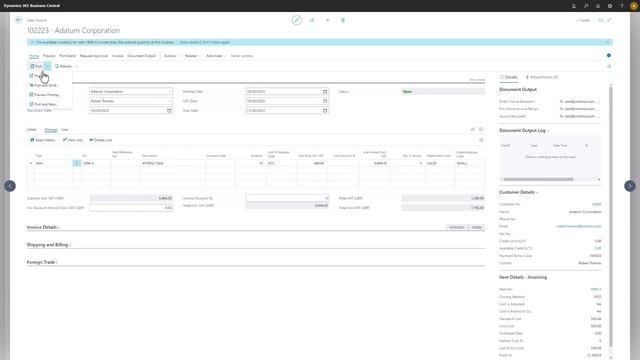Image resolution: width=640 pixels, height=360 pixels.
Task: Click New Line in Lines toolbar
Action: tap(73, 140)
